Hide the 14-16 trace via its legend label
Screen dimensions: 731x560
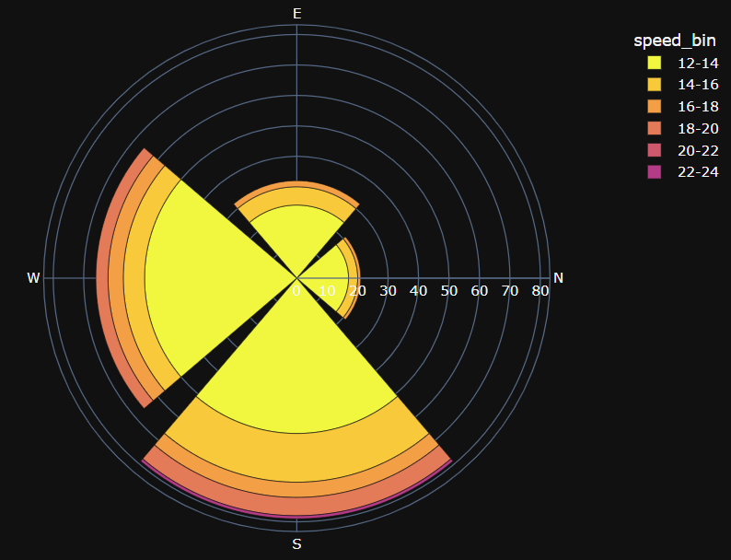698,85
